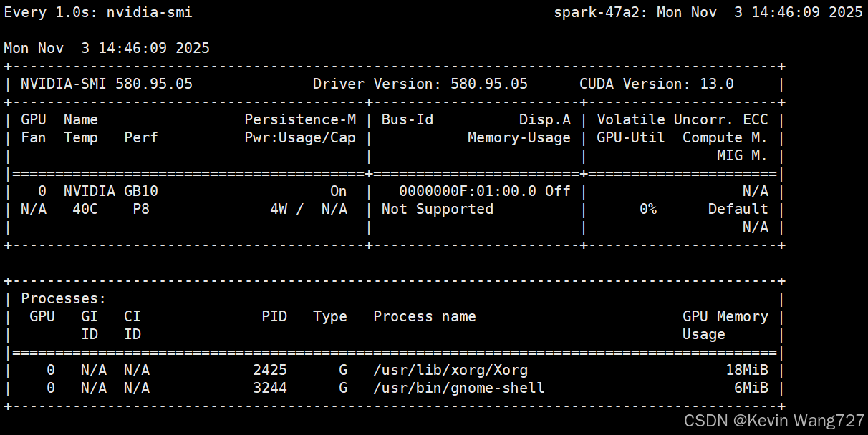
Task: Click the temperature reading 40C
Action: click(85, 209)
